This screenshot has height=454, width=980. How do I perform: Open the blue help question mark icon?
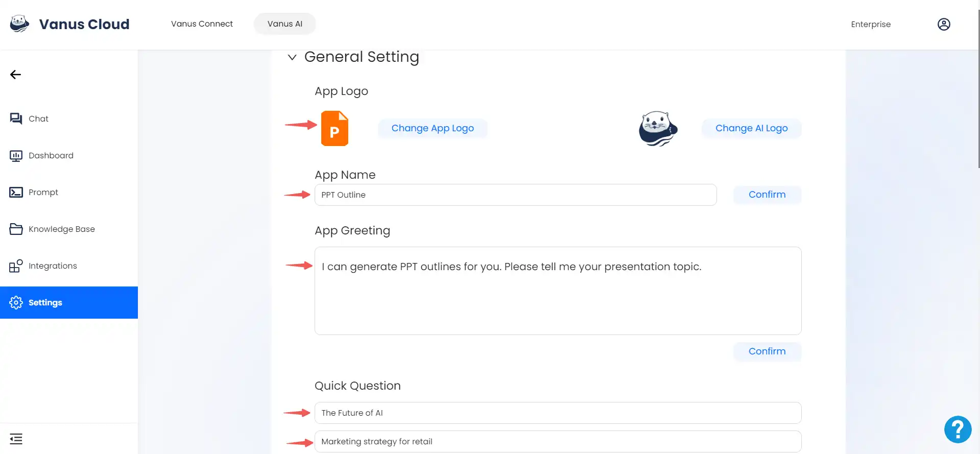pos(958,429)
